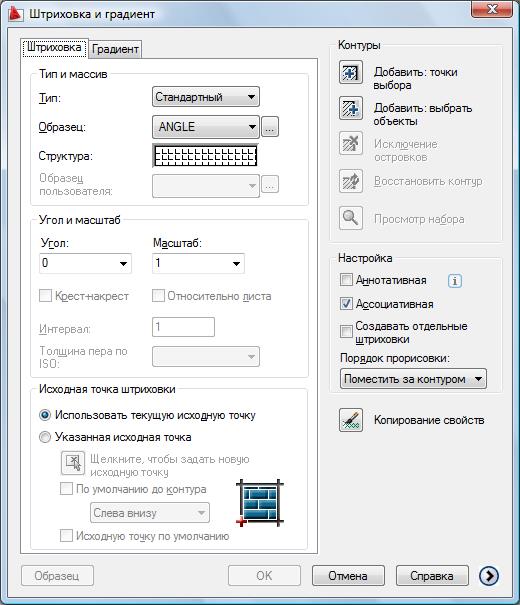Click the remove islands icon

coord(351,143)
